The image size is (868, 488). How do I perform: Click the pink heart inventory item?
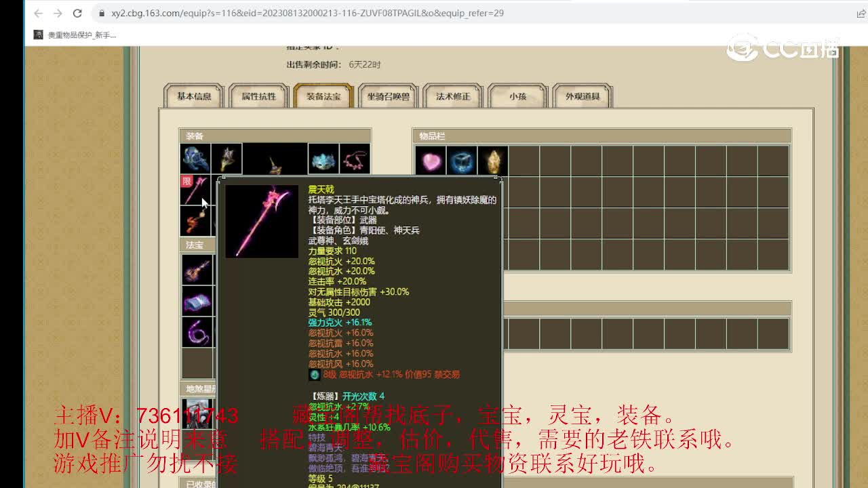pyautogui.click(x=431, y=161)
